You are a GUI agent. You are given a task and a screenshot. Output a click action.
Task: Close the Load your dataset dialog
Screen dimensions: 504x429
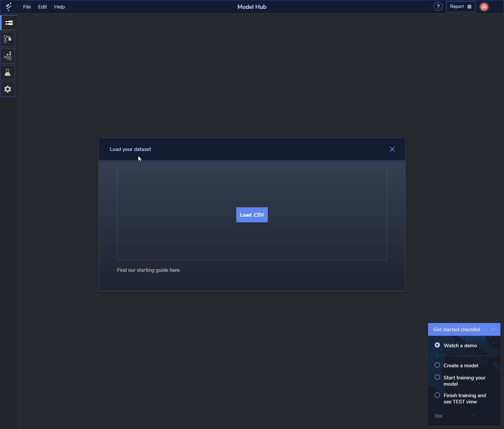(x=392, y=149)
